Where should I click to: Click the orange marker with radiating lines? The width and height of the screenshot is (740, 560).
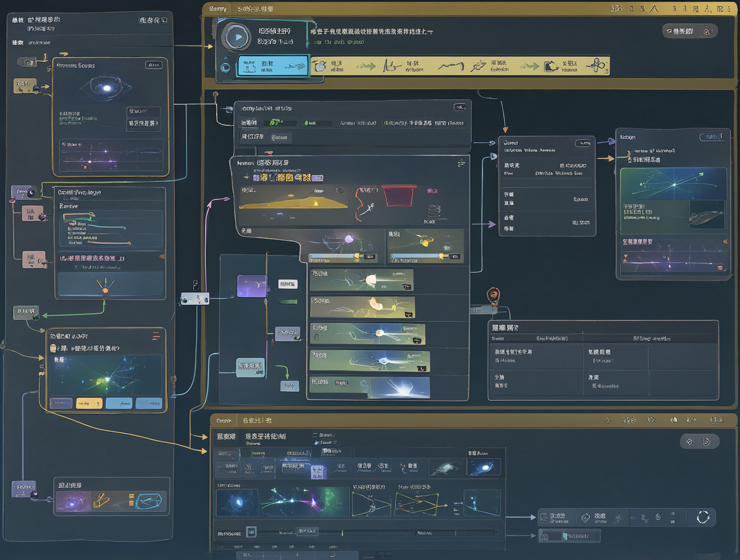[x=105, y=286]
